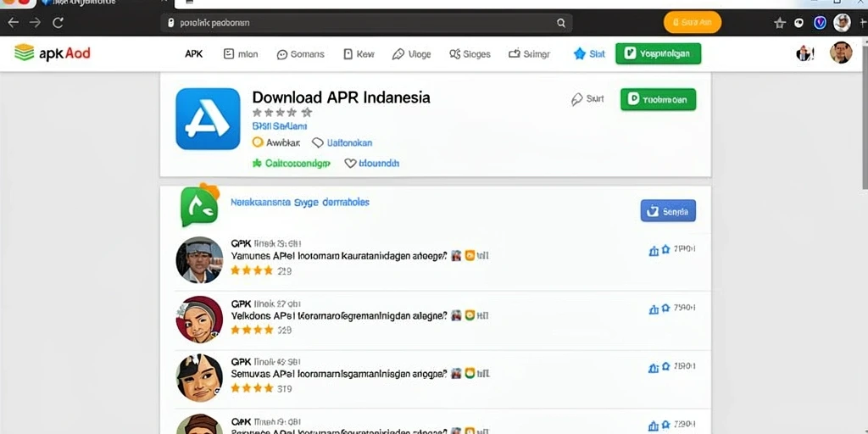This screenshot has height=434, width=868.
Task: Click the blue Senda button
Action: (668, 211)
